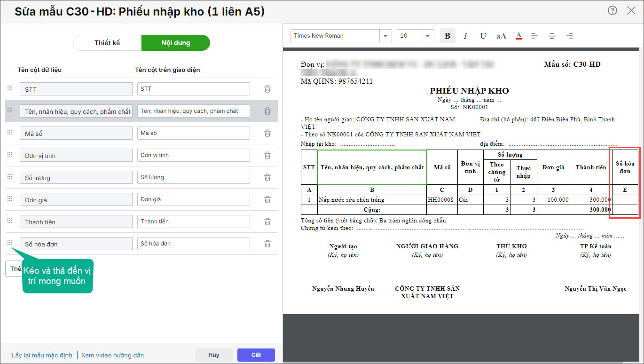Align text to the left
The width and height of the screenshot is (644, 364).
[534, 36]
